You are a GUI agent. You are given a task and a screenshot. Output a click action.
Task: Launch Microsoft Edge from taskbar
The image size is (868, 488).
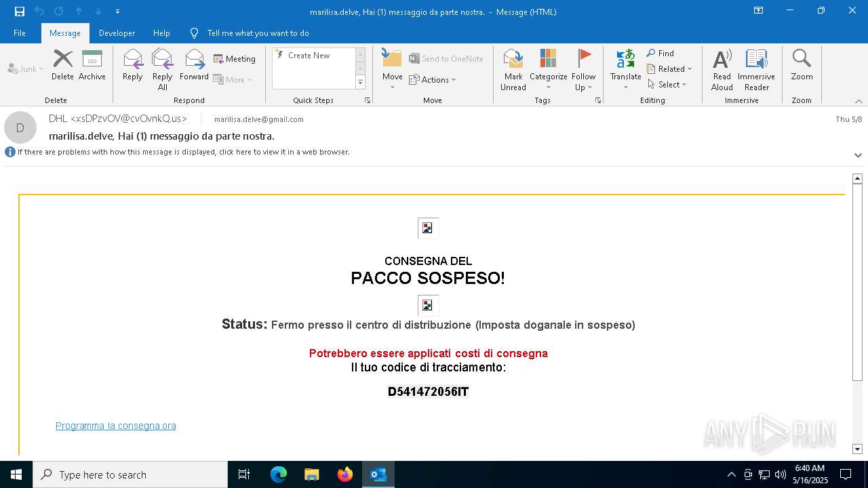279,474
